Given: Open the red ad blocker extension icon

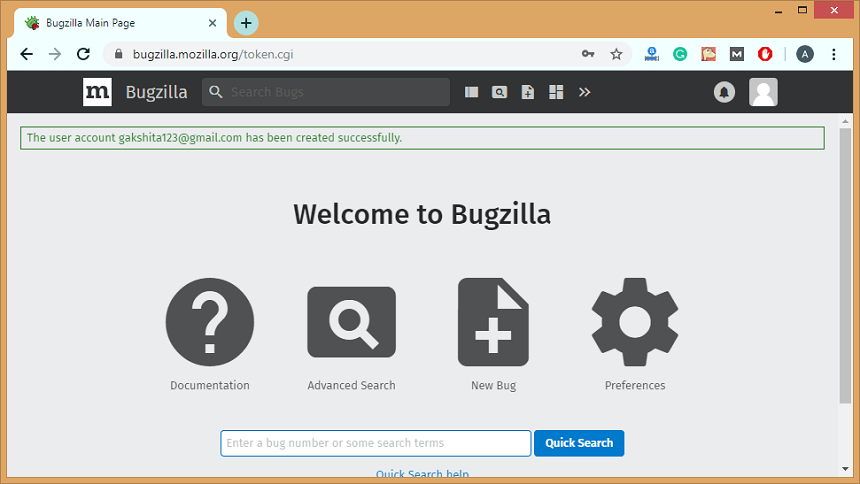Looking at the screenshot, I should coord(765,54).
